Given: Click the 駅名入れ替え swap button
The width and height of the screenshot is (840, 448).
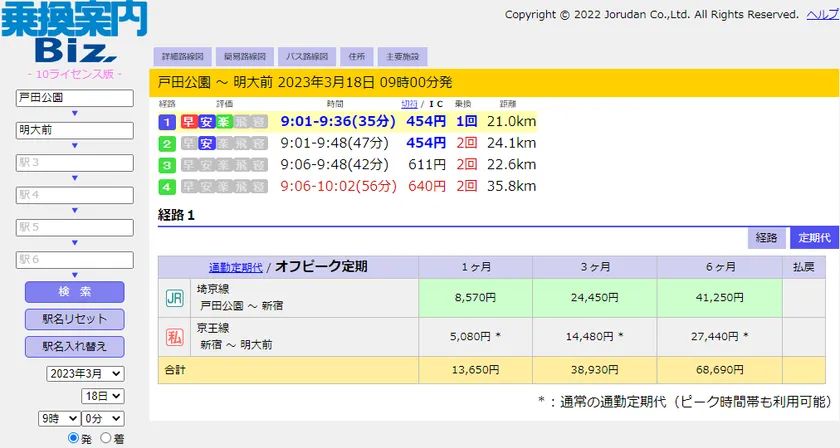Looking at the screenshot, I should point(75,346).
